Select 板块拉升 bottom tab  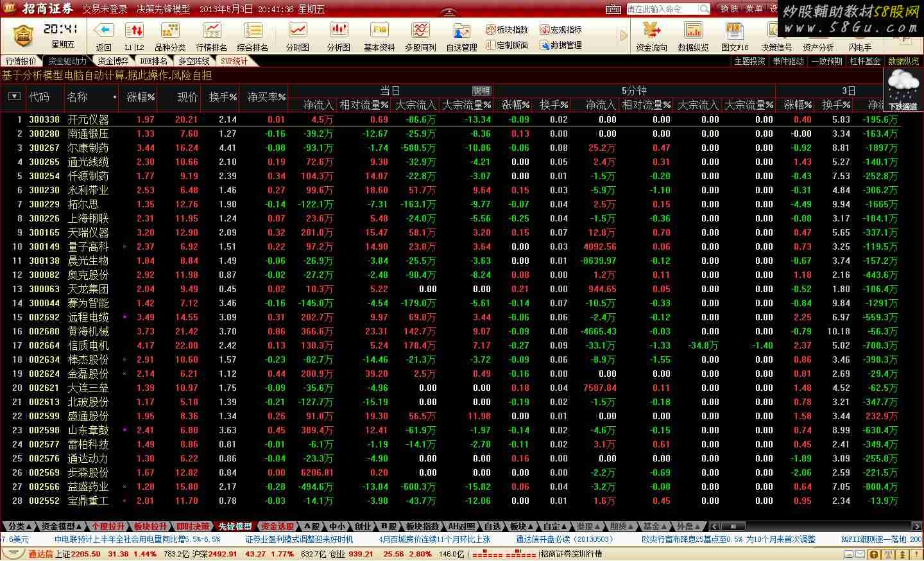(x=151, y=526)
